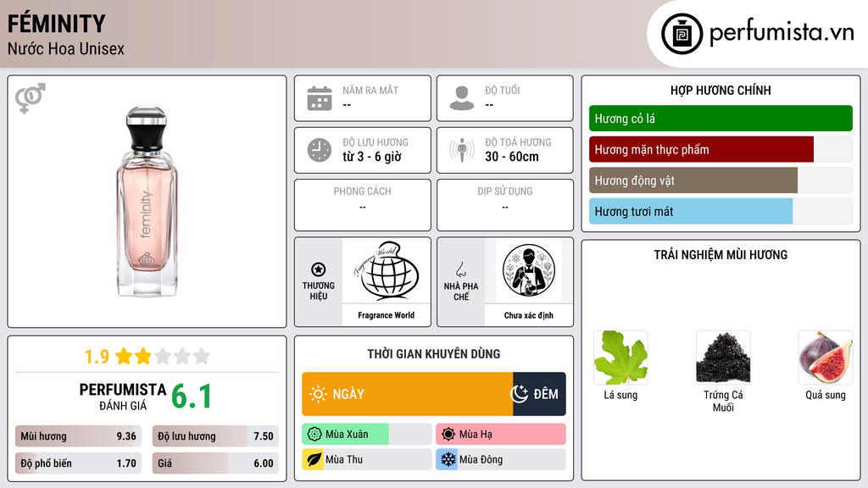Click the Mùi hương 9.36 score bar

pos(78,436)
